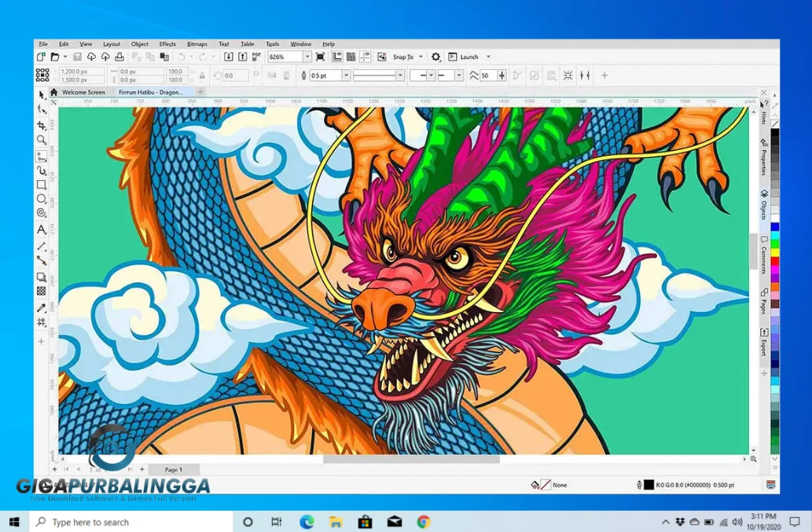Viewport: 812px width, 532px height.
Task: Pick the Color Eyedropper tool
Action: point(42,306)
